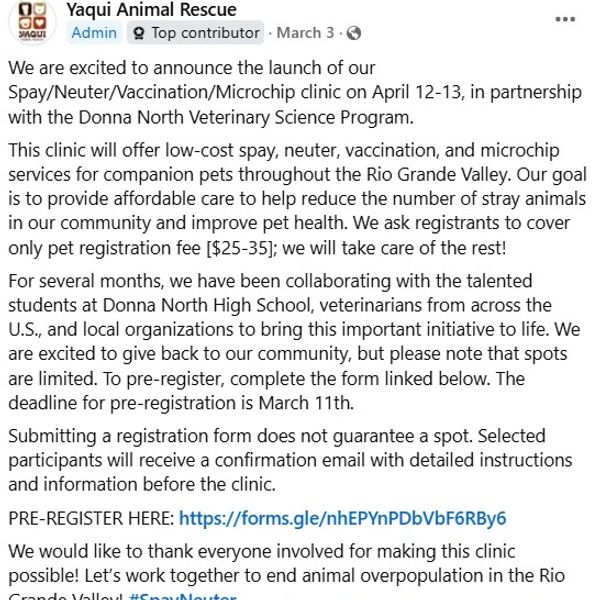
Task: Click the Admin badge
Action: pyautogui.click(x=95, y=33)
